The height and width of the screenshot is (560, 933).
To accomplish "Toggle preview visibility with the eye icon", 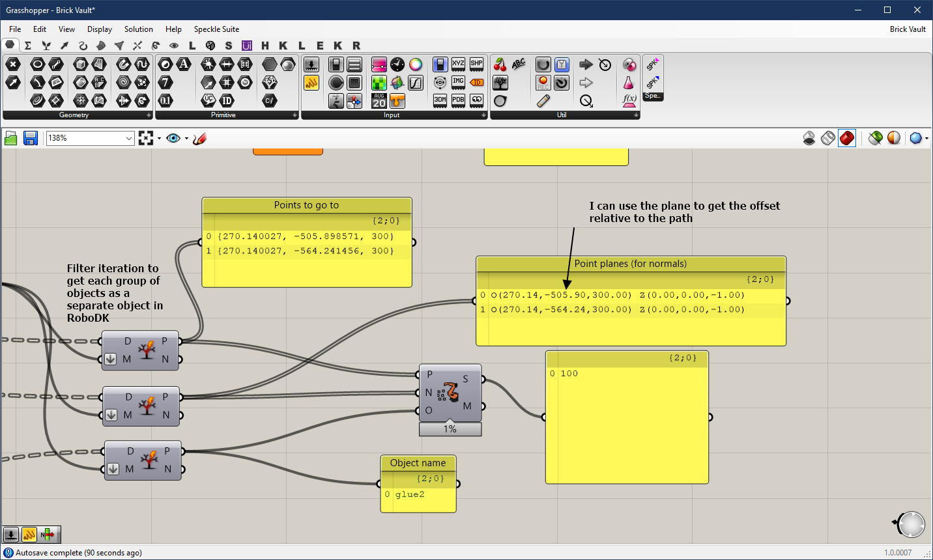I will point(173,138).
